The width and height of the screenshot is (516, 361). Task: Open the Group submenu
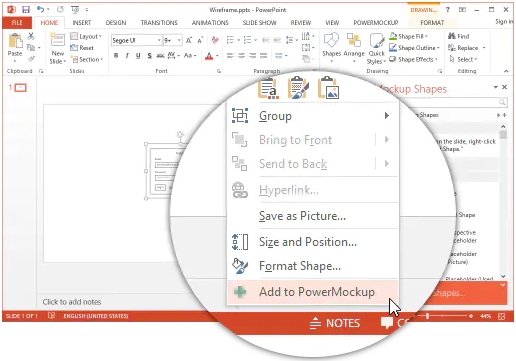(312, 116)
